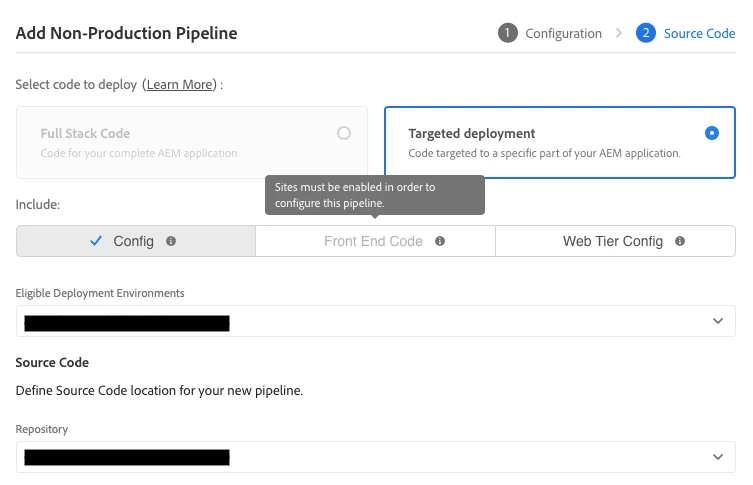Click the Front End Code info icon
This screenshot has height=485, width=753.
pos(440,241)
